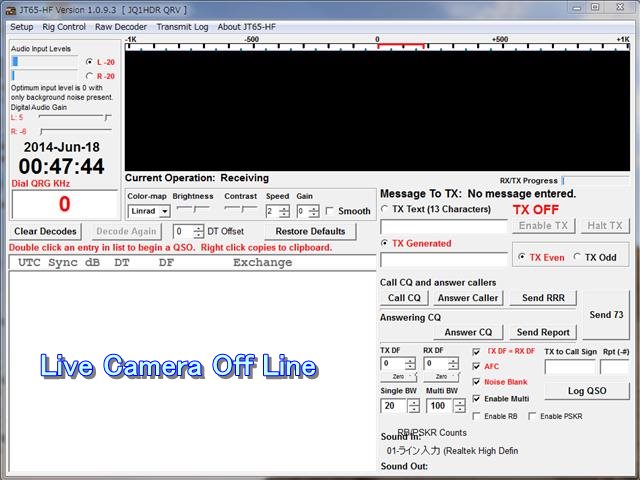Enable the Smooth checkbox
This screenshot has width=640, height=480.
[x=330, y=211]
